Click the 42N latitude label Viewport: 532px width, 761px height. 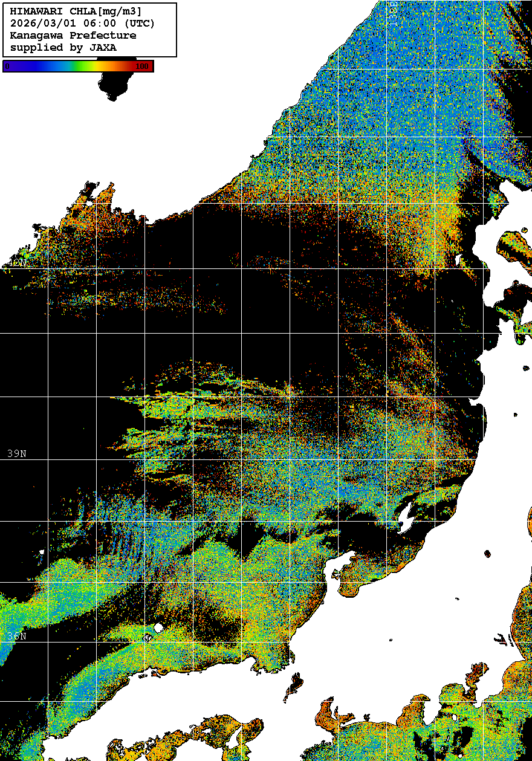coord(16,262)
